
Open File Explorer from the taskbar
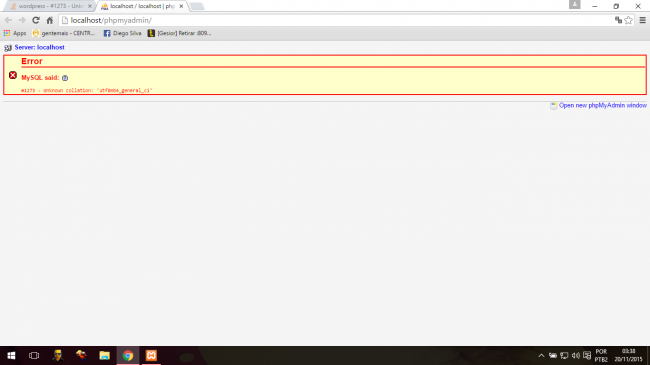pyautogui.click(x=104, y=355)
